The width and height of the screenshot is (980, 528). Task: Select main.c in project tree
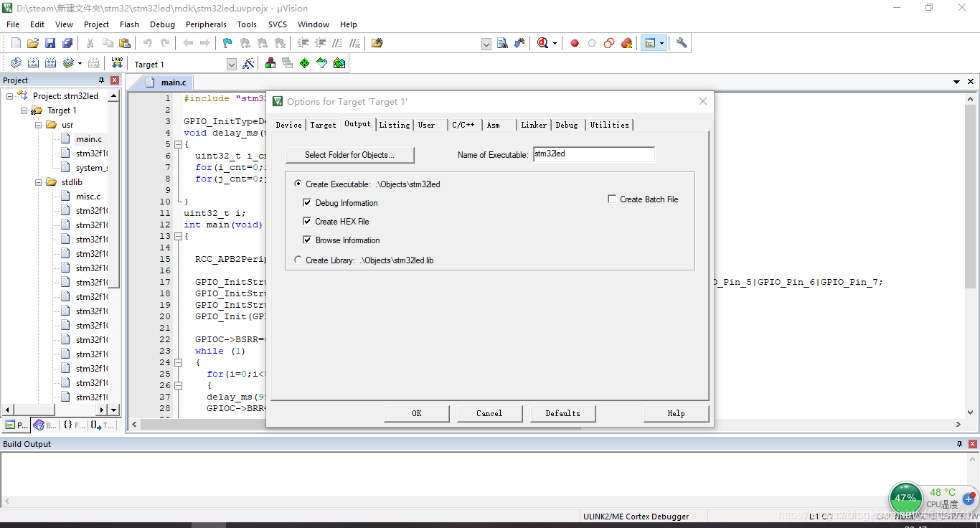(x=89, y=139)
